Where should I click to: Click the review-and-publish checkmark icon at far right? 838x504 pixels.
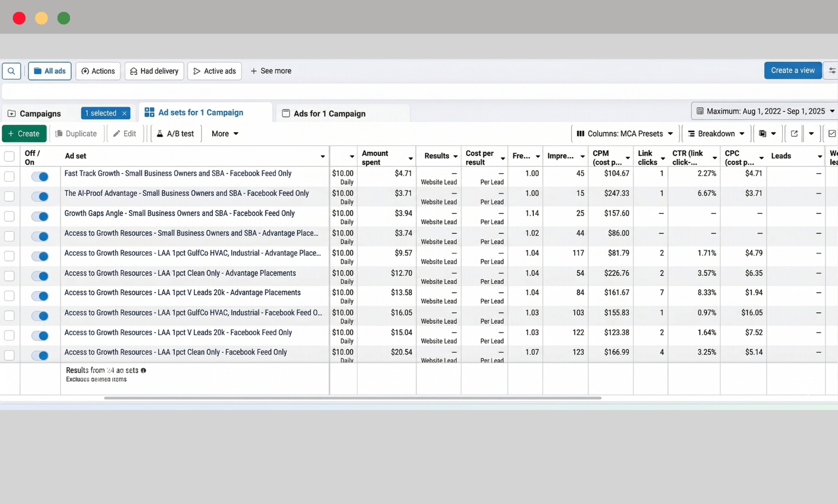click(832, 133)
